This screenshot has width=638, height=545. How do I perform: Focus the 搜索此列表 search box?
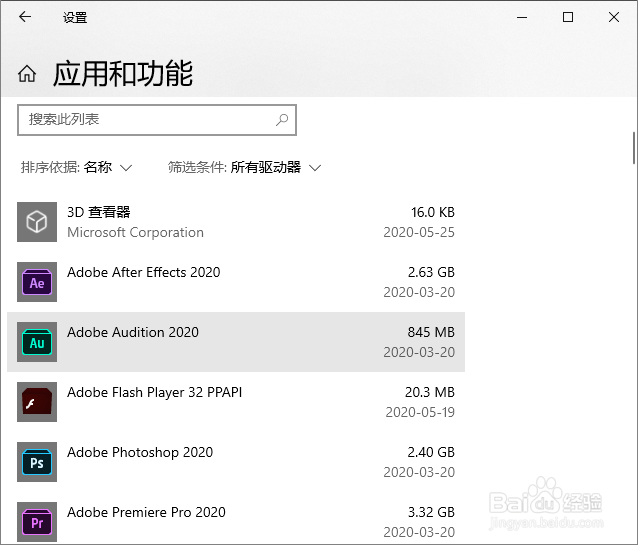157,120
